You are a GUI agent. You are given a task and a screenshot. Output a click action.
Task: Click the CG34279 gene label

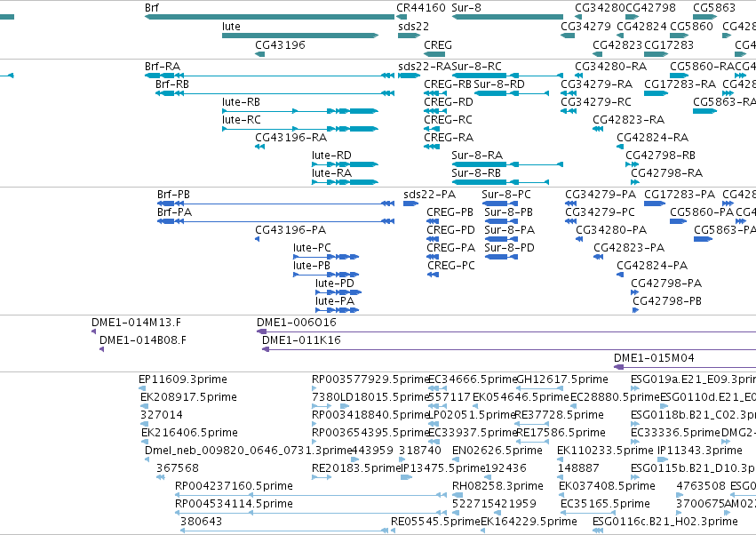(x=585, y=27)
